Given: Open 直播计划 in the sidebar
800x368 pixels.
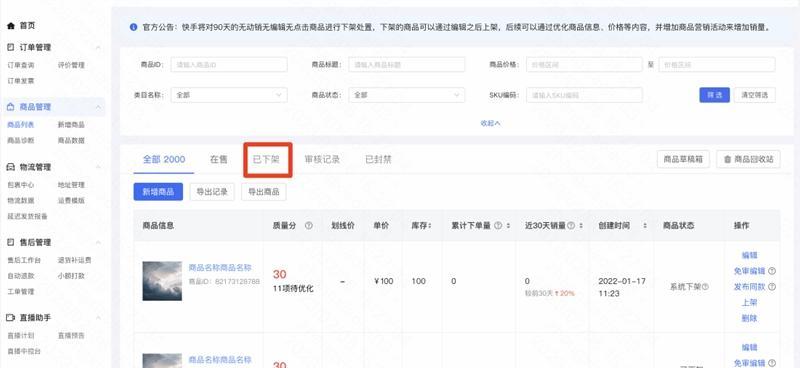Looking at the screenshot, I should click(20, 335).
